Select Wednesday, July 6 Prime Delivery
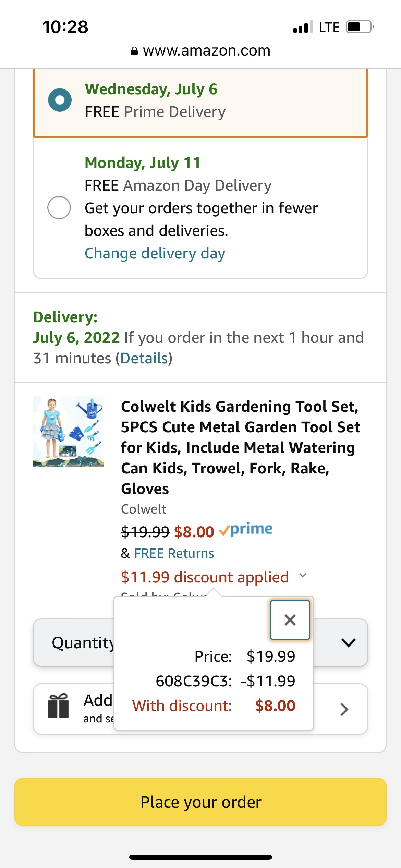 tap(60, 100)
